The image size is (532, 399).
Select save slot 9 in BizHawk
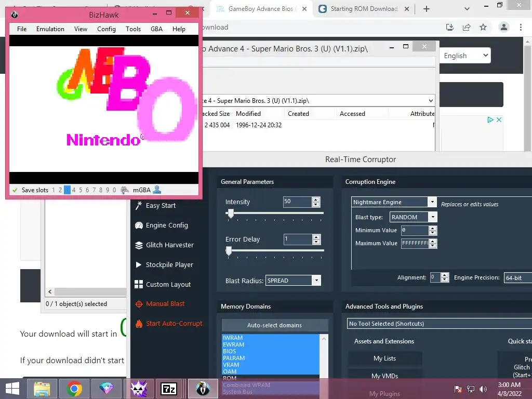108,190
